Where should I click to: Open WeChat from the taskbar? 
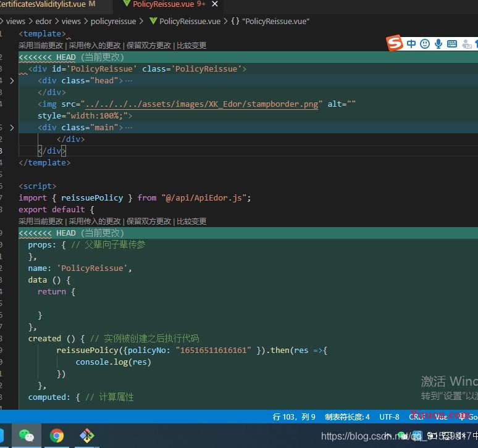click(27, 436)
